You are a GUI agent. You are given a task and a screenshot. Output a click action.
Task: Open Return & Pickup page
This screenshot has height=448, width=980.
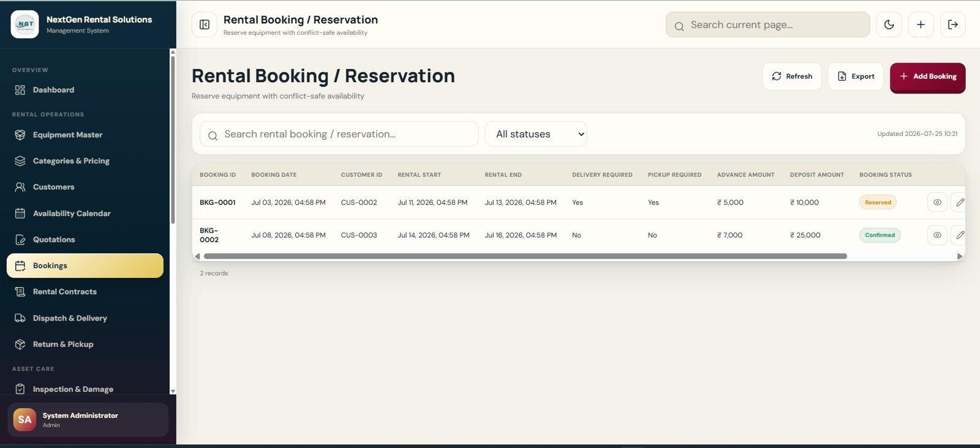[x=85, y=345]
